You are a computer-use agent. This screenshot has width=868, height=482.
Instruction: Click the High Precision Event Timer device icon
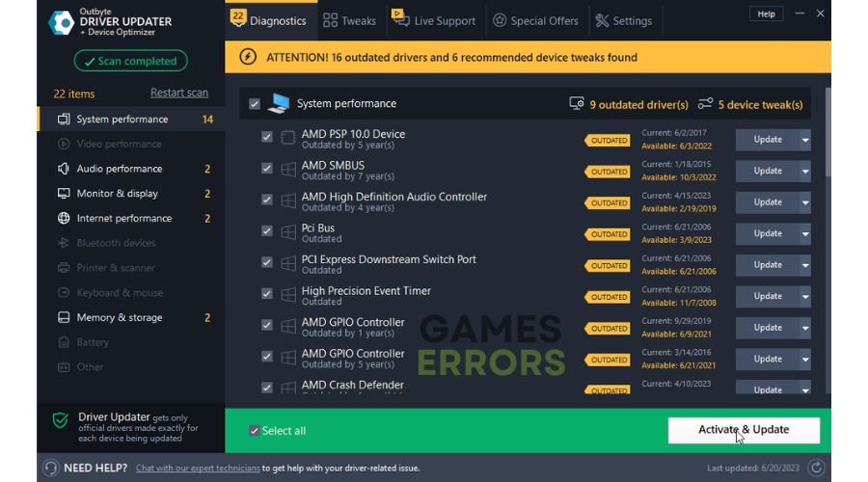(287, 294)
